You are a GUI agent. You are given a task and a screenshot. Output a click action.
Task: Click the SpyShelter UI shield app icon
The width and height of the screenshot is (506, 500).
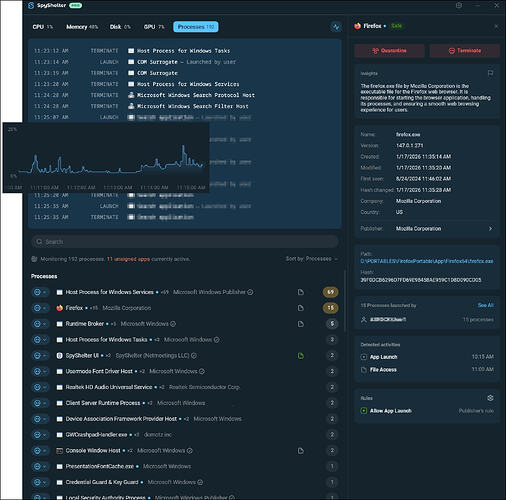tap(59, 356)
